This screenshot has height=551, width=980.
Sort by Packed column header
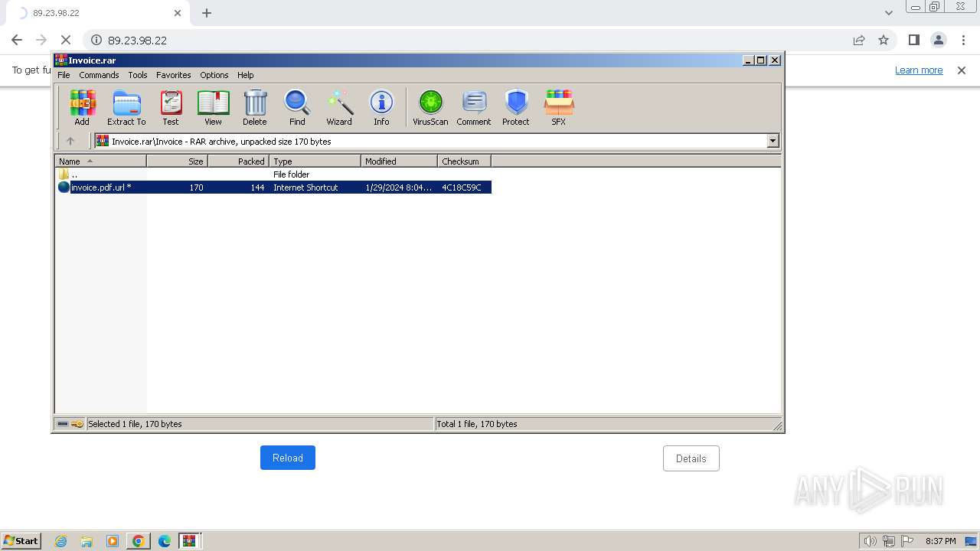tap(238, 161)
